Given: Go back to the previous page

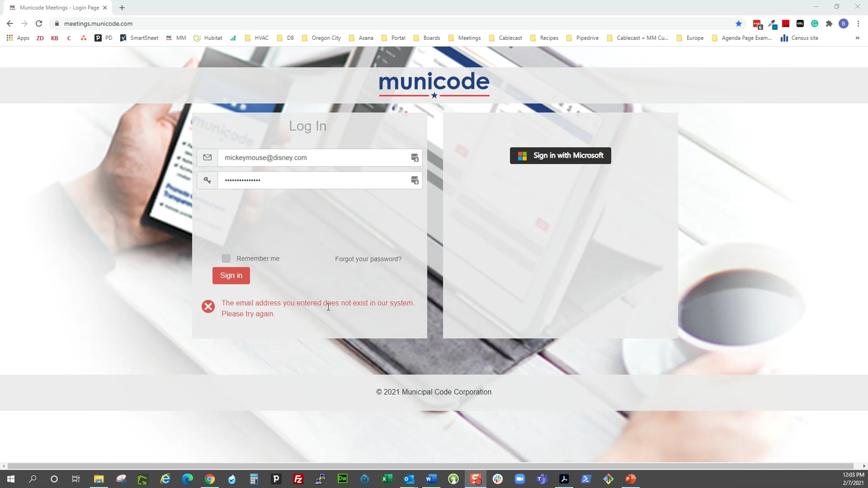Looking at the screenshot, I should coord(10,23).
